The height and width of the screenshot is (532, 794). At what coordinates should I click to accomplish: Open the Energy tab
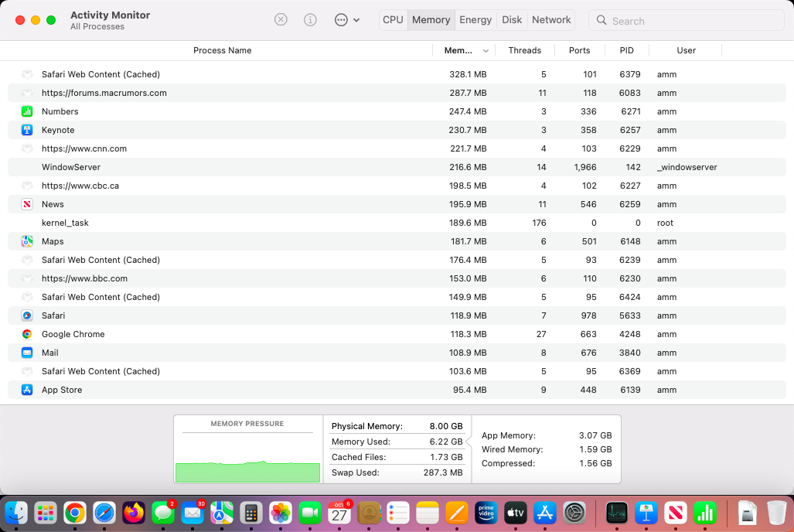click(x=475, y=20)
